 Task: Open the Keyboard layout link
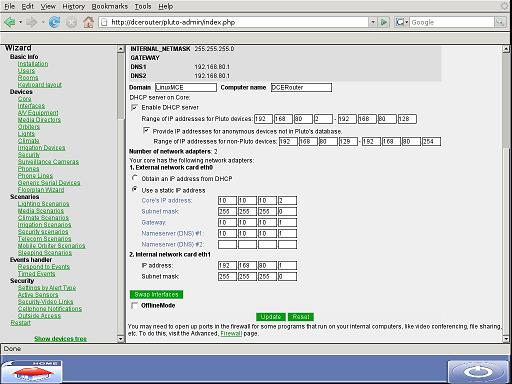click(40, 85)
